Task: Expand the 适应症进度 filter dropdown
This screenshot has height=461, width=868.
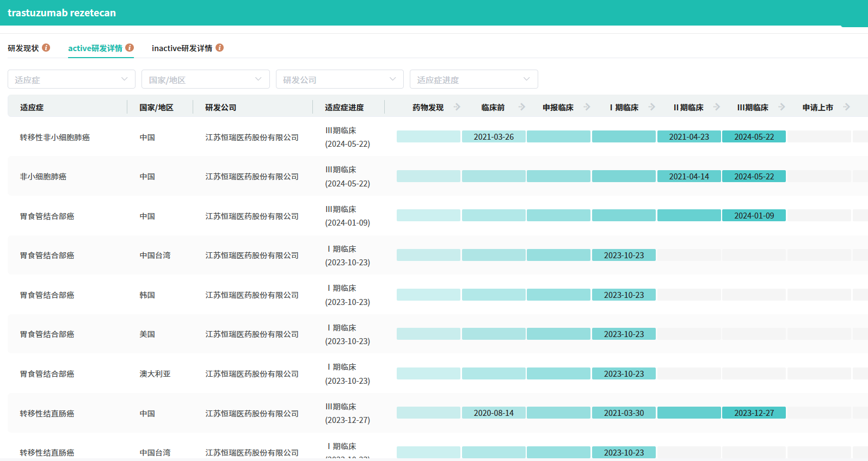Action: tap(473, 79)
